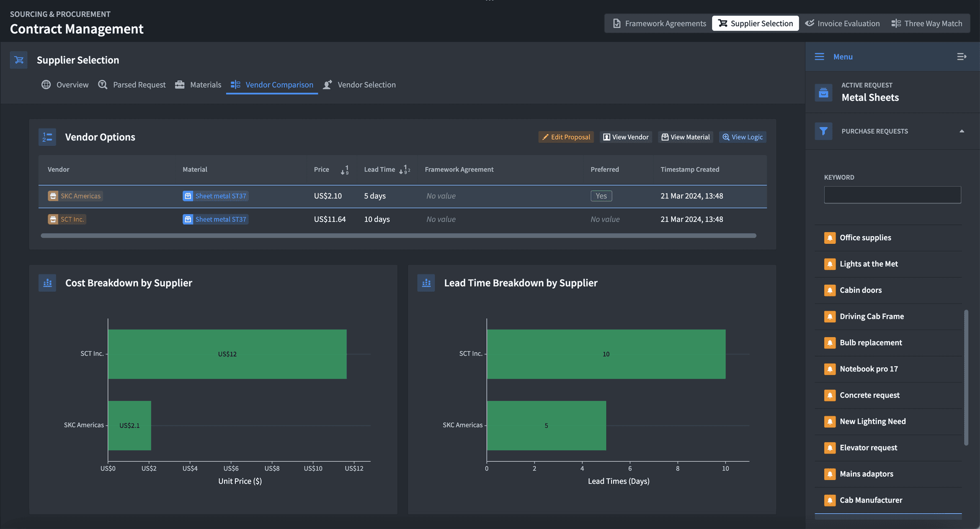Image resolution: width=980 pixels, height=529 pixels.
Task: Sort the table by Price column
Action: 345,170
